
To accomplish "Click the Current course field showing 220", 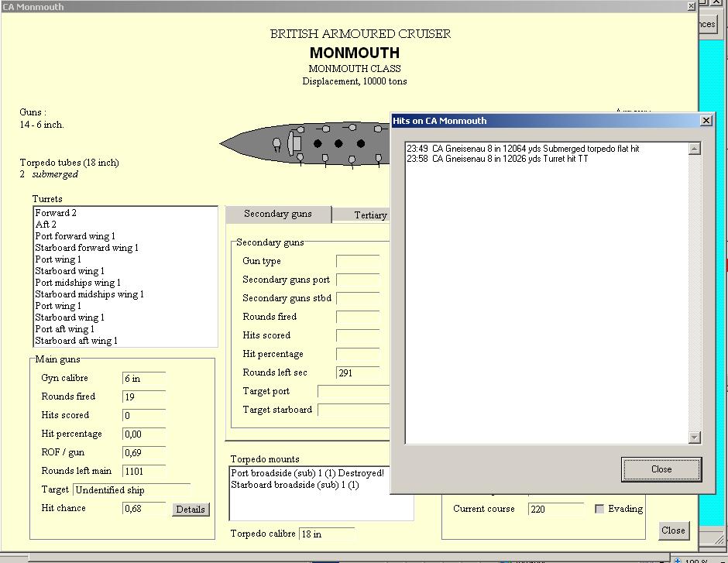I will click(556, 509).
